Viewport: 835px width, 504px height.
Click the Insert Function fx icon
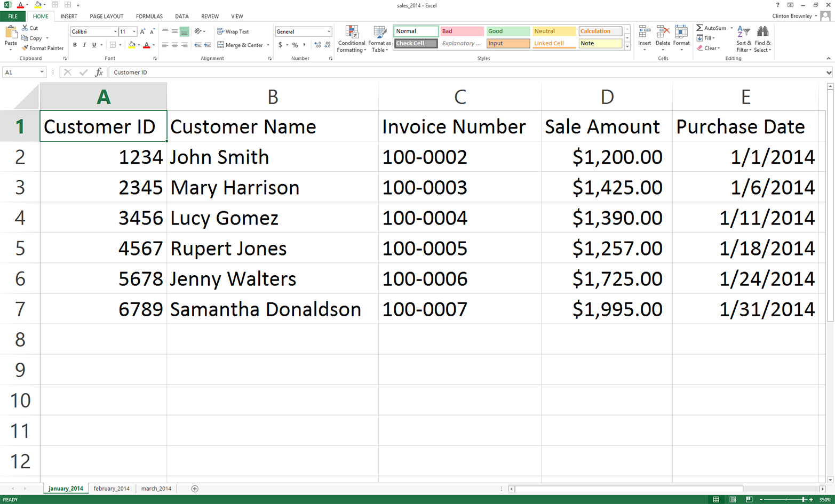(x=99, y=72)
